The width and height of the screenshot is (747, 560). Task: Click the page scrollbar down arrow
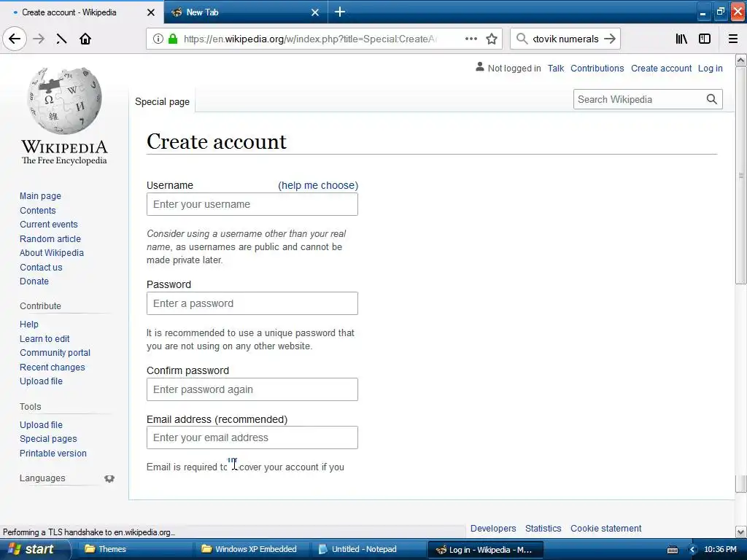point(741,532)
